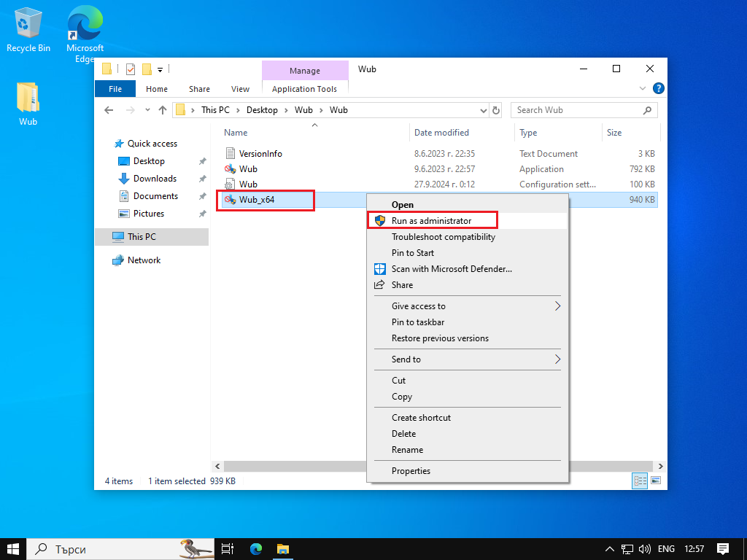
Task: Open the Recycle Bin desktop icon
Action: (28, 29)
